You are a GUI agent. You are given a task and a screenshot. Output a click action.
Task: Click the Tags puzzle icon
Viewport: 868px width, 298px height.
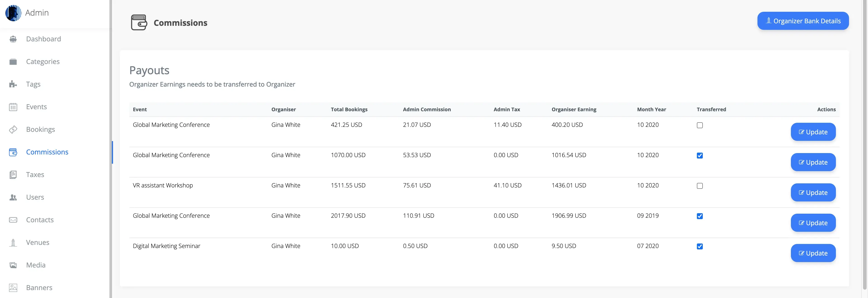pyautogui.click(x=13, y=84)
